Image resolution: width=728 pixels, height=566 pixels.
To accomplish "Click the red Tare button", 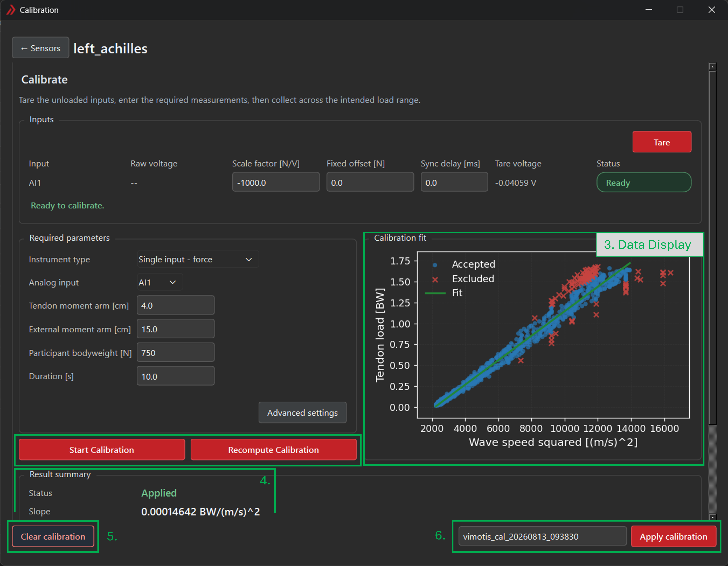I will pos(662,142).
